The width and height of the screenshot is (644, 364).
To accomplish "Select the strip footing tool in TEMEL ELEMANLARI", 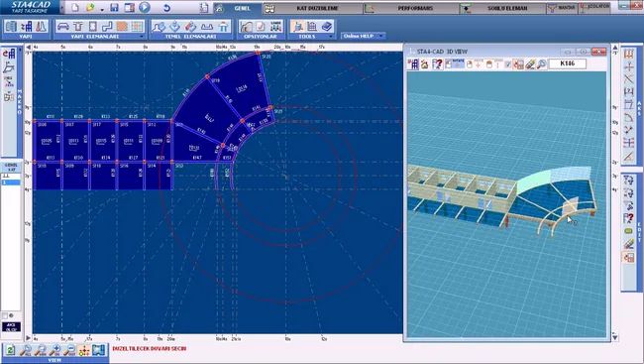I will (x=207, y=27).
